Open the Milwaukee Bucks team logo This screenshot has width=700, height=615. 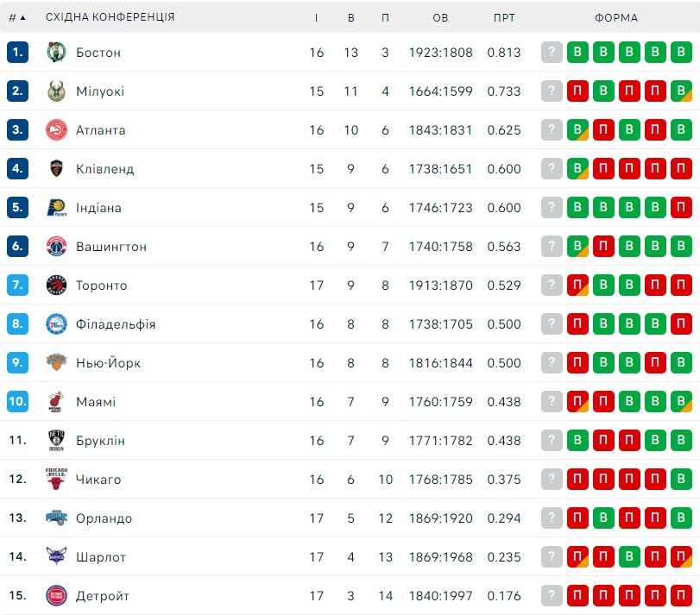tap(56, 91)
